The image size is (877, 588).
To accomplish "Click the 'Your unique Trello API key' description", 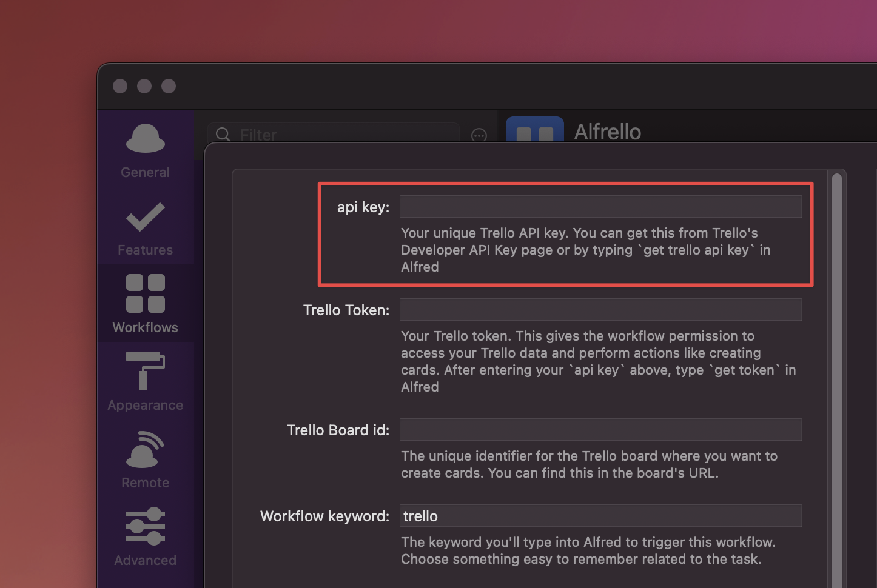I will pyautogui.click(x=586, y=250).
